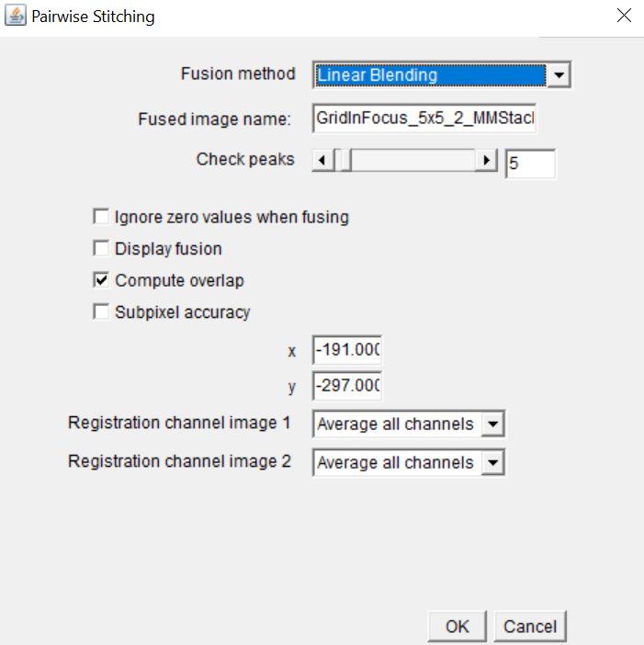Click the y offset input field
The image size is (644, 645).
tap(347, 385)
